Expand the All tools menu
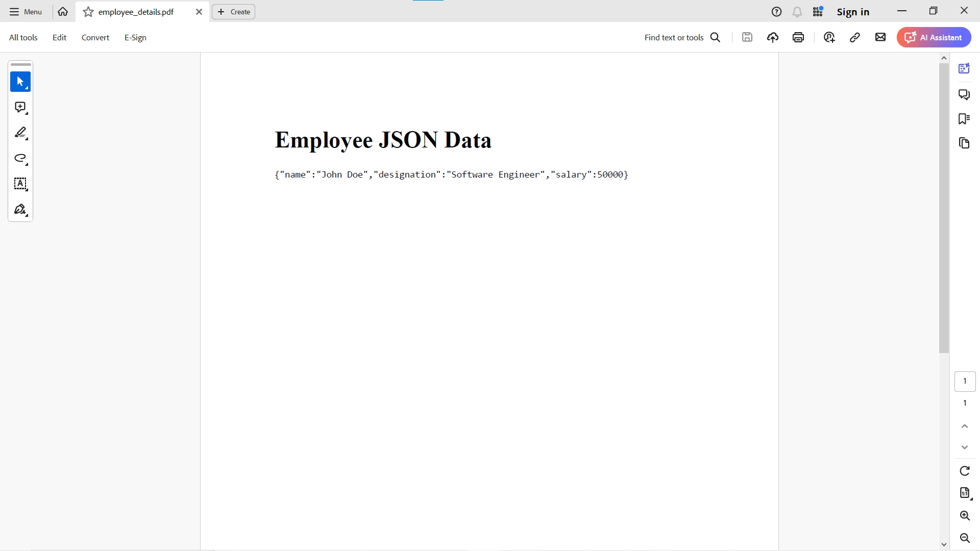Image resolution: width=980 pixels, height=551 pixels. (23, 37)
